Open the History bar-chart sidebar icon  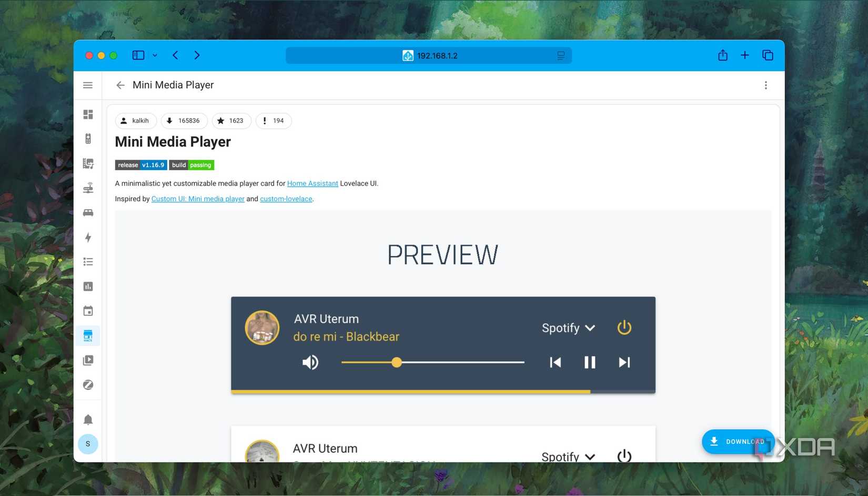[x=88, y=286]
